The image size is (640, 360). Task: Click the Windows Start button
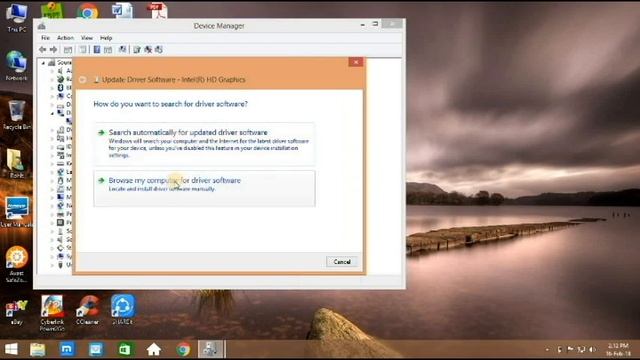11,349
